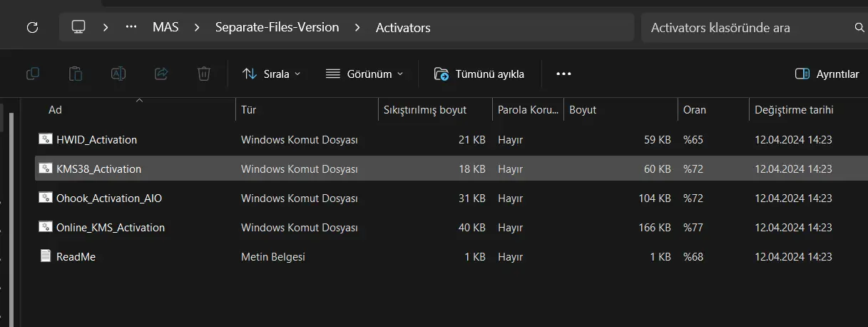The width and height of the screenshot is (868, 327).
Task: Click the KMS38_Activation file icon
Action: 46,168
